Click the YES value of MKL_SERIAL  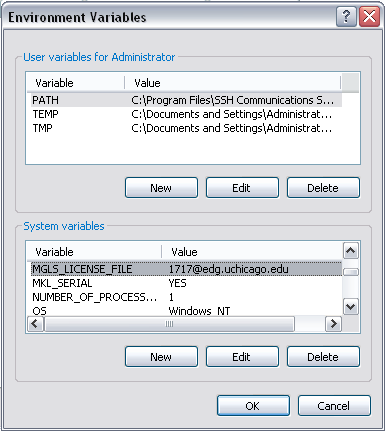click(177, 283)
